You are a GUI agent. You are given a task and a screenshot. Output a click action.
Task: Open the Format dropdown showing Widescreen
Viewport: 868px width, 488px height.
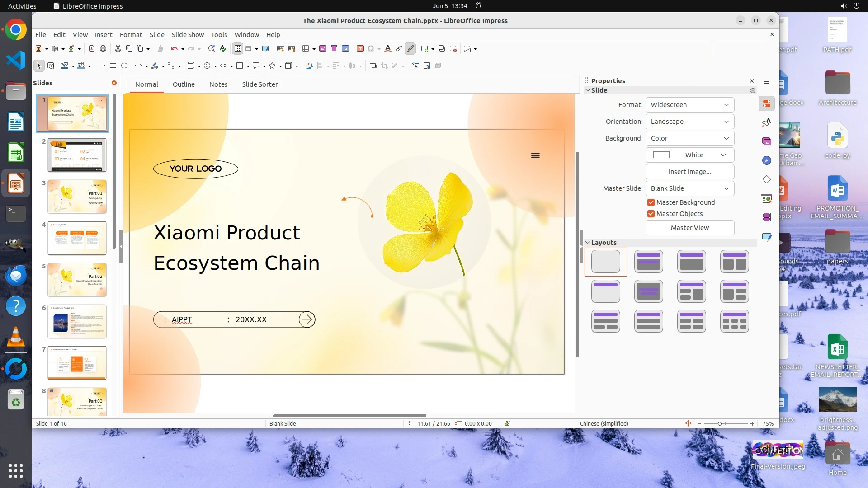689,105
